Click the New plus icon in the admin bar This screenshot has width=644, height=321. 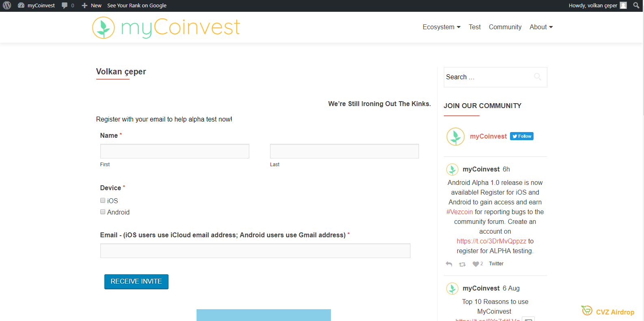tap(84, 6)
